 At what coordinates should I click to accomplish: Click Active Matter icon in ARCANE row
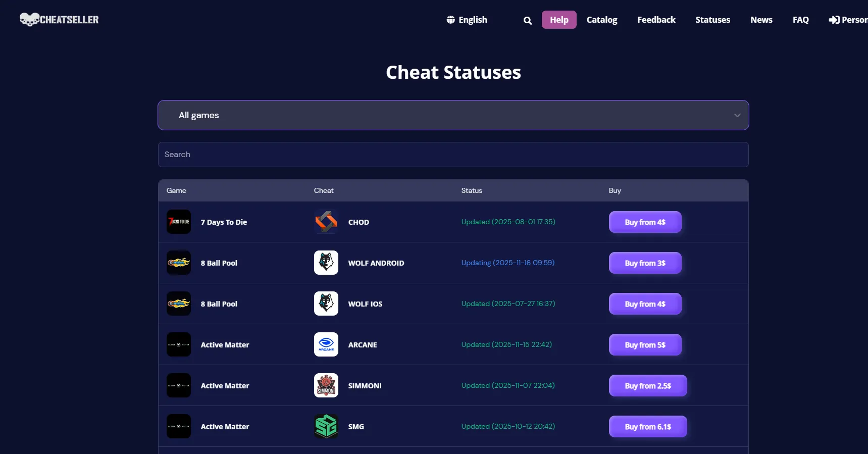(179, 344)
